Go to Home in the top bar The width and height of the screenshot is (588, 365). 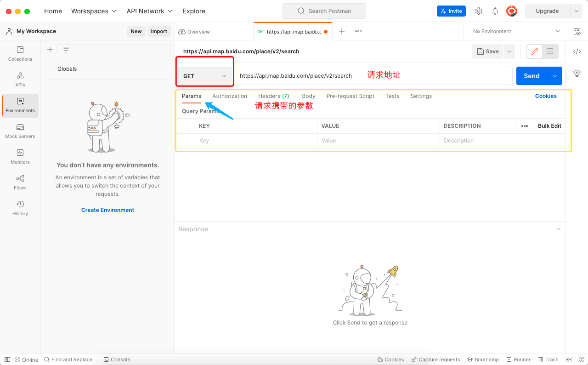[53, 11]
